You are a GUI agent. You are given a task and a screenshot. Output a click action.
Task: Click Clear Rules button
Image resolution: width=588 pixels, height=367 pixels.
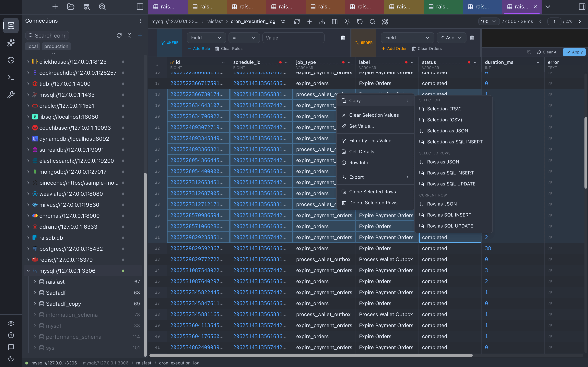pyautogui.click(x=229, y=49)
